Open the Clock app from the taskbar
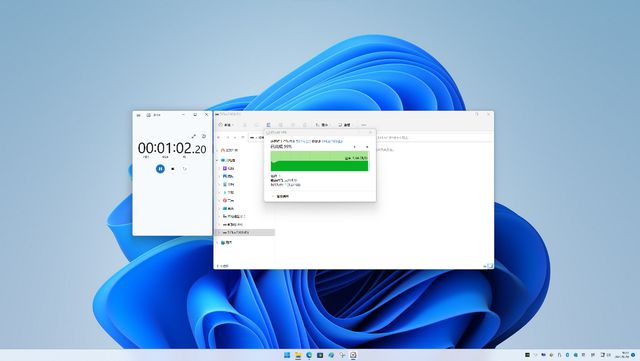The height and width of the screenshot is (361, 640). coord(353,355)
